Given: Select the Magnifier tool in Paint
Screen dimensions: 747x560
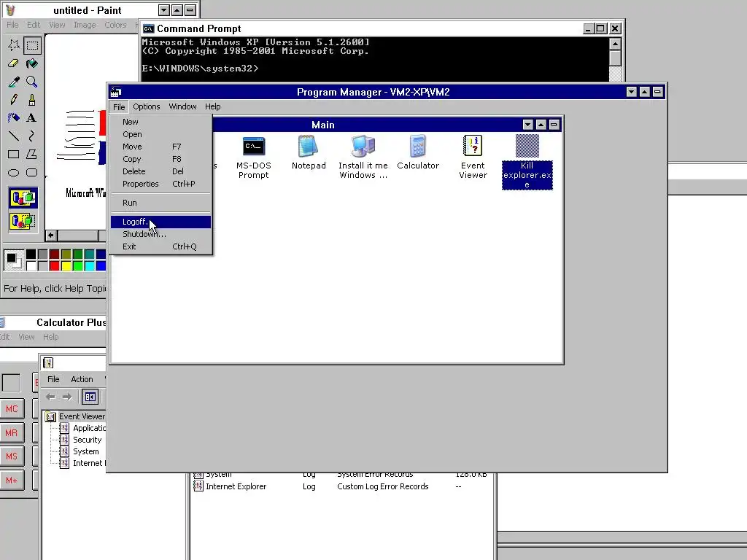Looking at the screenshot, I should tap(32, 82).
